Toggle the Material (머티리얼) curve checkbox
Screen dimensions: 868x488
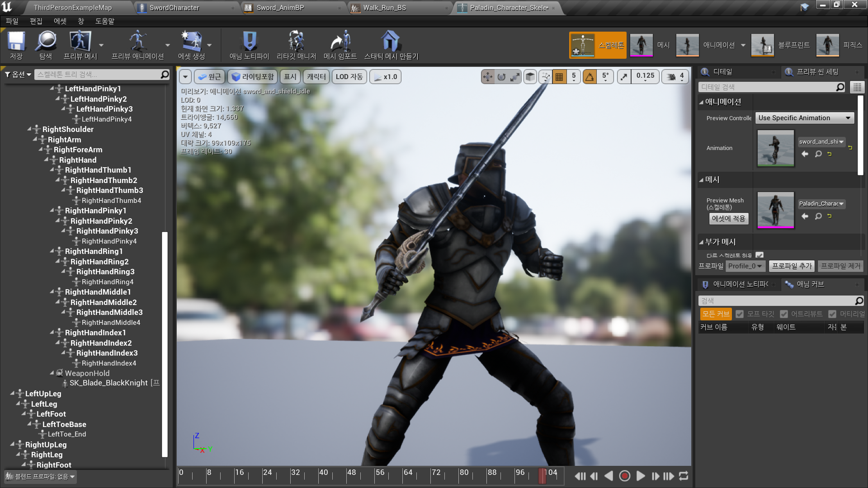tap(832, 314)
